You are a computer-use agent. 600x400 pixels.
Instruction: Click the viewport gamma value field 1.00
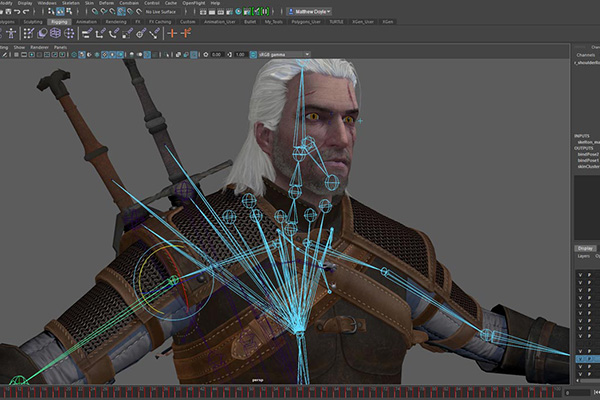[x=240, y=55]
